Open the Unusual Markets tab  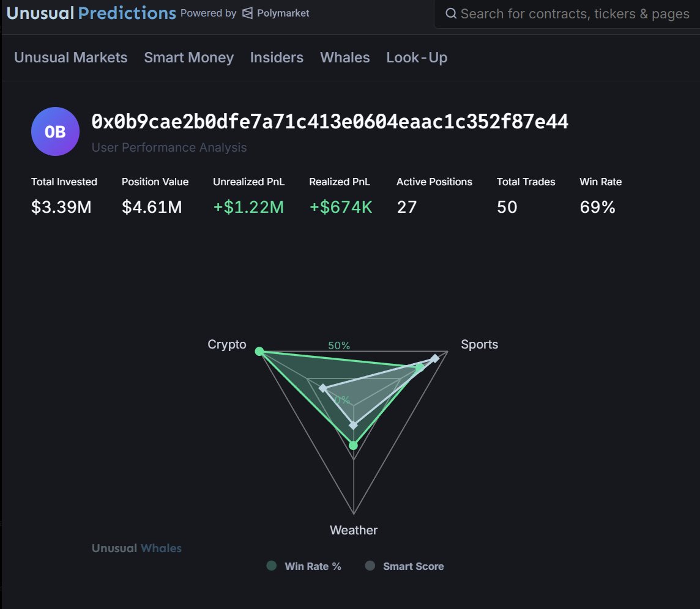(70, 57)
